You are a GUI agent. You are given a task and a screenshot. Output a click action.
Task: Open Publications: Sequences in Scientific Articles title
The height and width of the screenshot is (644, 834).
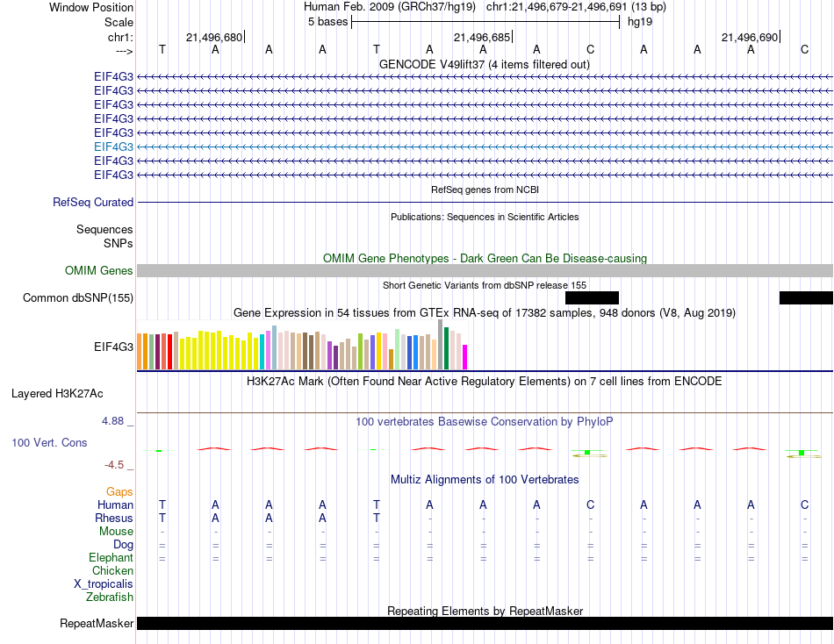[485, 217]
